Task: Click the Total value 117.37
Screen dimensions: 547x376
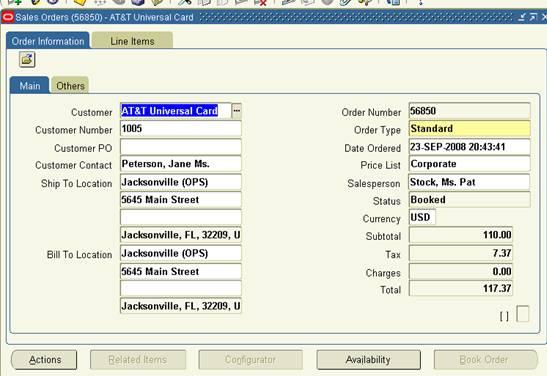Action: 461,288
